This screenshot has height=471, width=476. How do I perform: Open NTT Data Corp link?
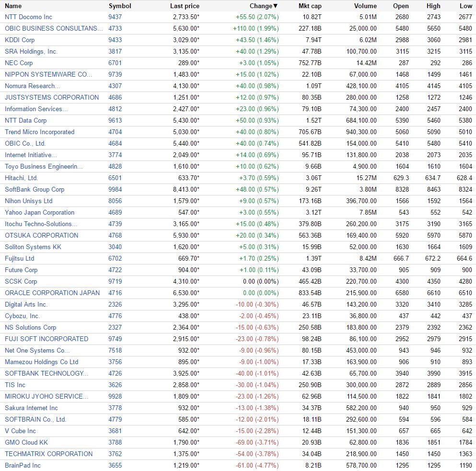(x=26, y=120)
